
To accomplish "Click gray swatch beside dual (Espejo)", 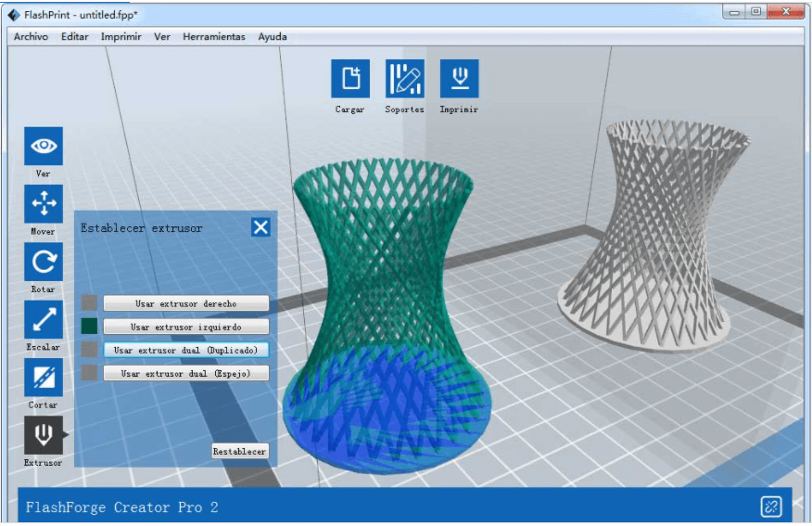I will click(x=89, y=373).
